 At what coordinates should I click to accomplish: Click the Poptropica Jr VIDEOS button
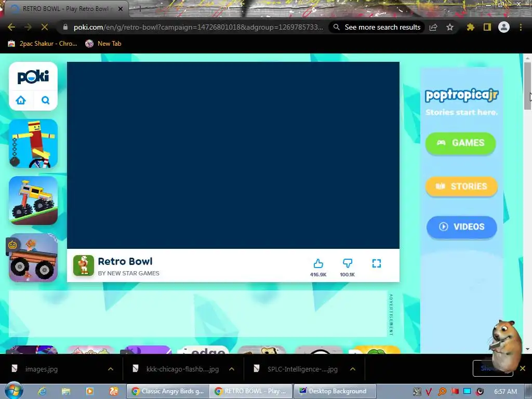click(x=462, y=227)
